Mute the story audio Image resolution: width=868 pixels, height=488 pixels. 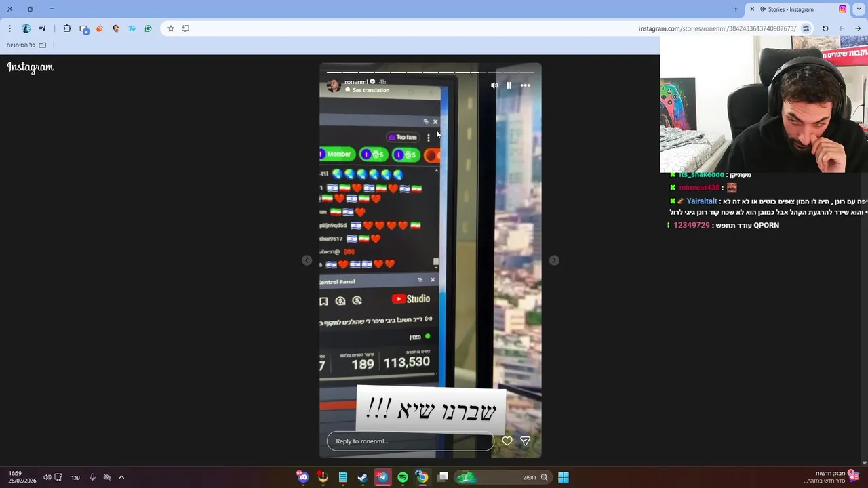tap(494, 85)
